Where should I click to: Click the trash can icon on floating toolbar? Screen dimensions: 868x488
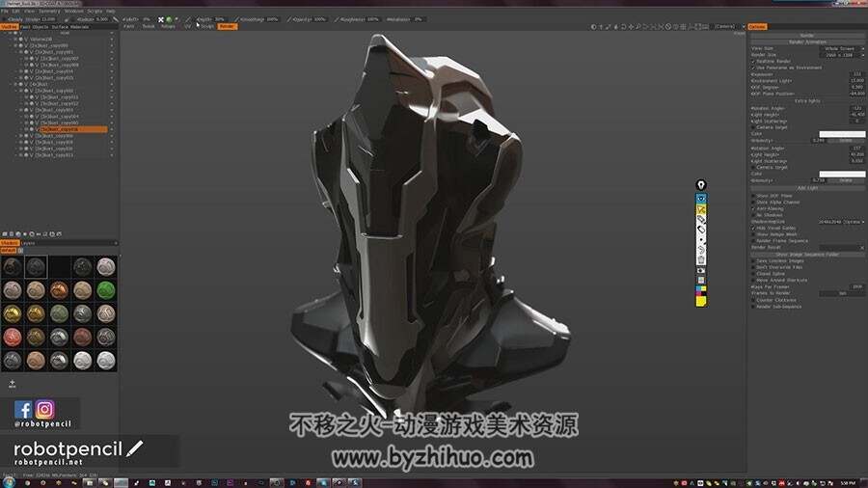pyautogui.click(x=701, y=259)
